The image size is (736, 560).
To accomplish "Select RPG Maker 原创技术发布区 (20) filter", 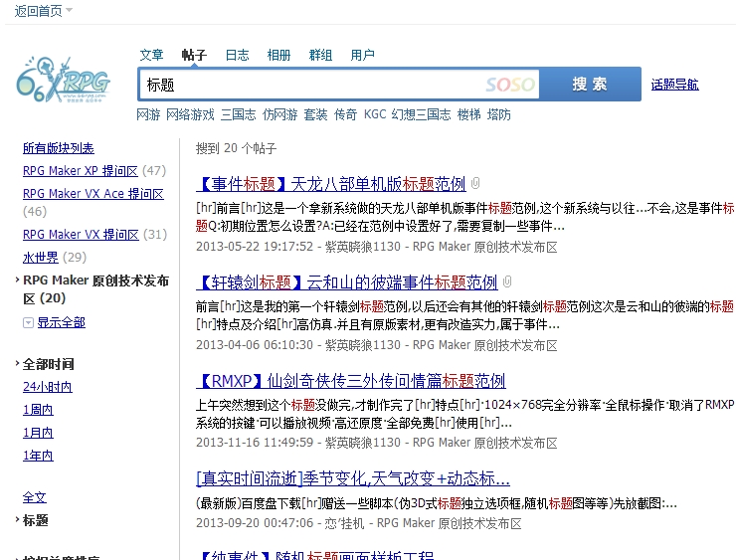I will (95, 289).
